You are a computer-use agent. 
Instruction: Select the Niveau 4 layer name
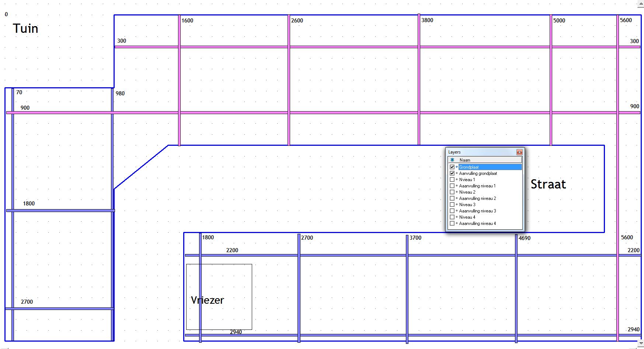(x=467, y=217)
